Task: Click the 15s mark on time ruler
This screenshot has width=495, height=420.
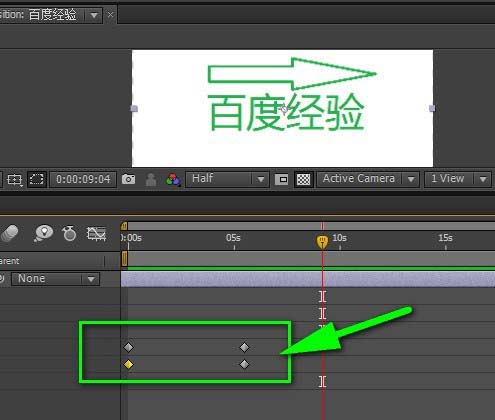Action: [x=445, y=238]
